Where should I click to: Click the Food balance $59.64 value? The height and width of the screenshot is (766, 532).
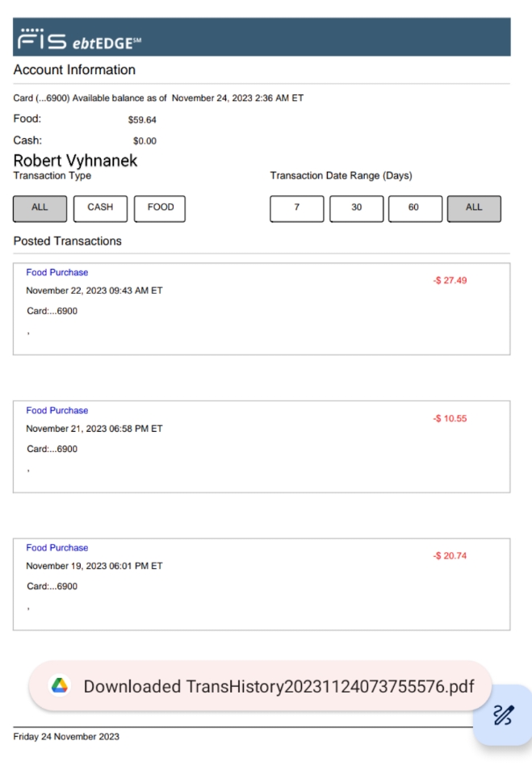142,119
